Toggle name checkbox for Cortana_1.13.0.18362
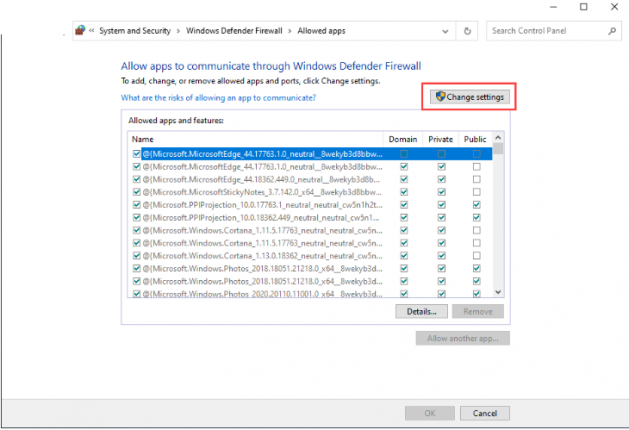Viewport: 629px width, 430px height. coord(136,256)
